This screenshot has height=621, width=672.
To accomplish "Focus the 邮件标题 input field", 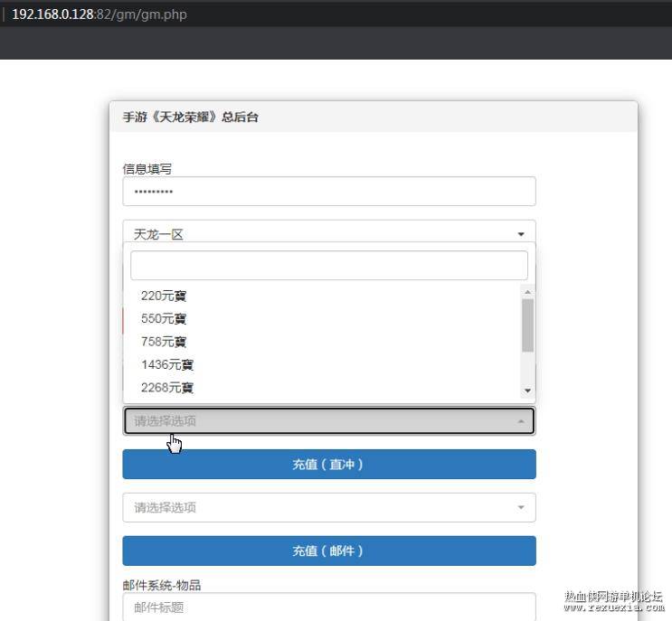I will pos(328,607).
